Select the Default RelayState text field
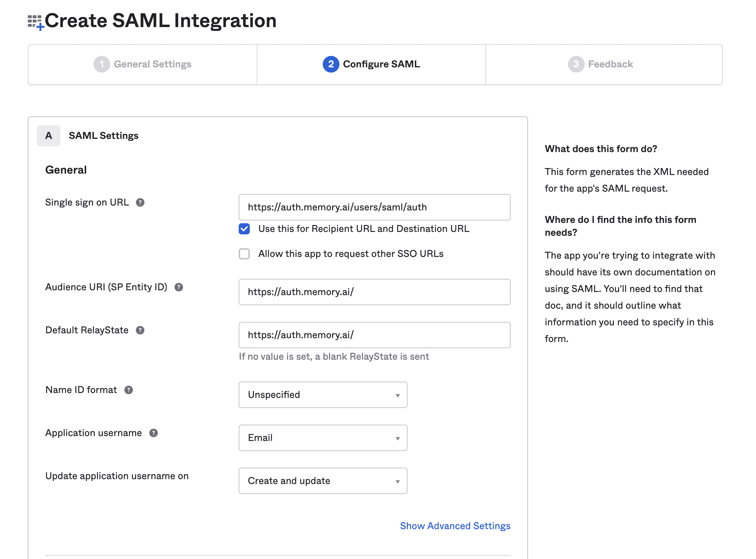 374,335
